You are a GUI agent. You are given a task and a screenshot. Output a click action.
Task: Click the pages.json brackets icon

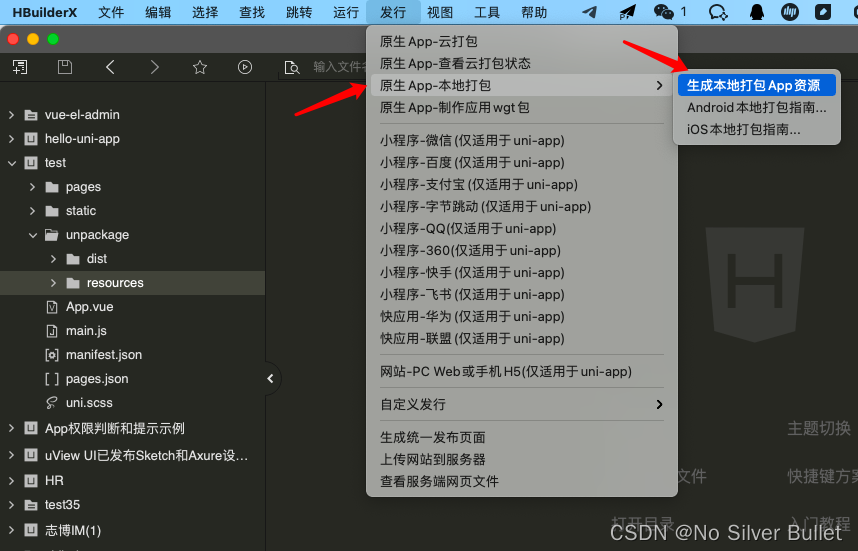52,379
